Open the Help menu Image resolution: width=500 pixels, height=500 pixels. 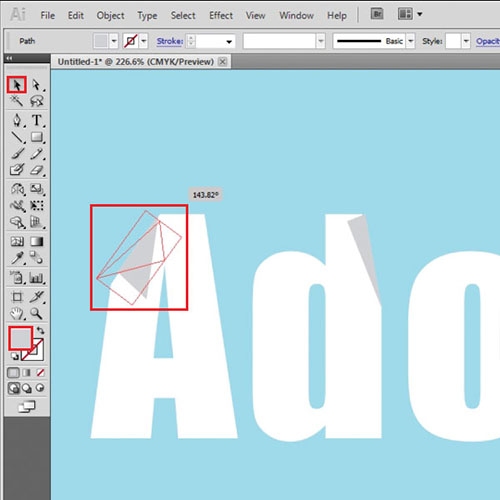(337, 16)
